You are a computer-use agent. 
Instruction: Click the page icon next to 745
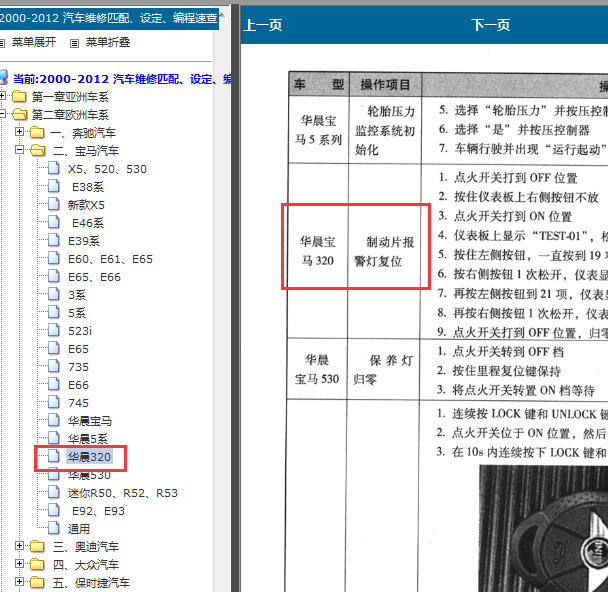tap(54, 402)
